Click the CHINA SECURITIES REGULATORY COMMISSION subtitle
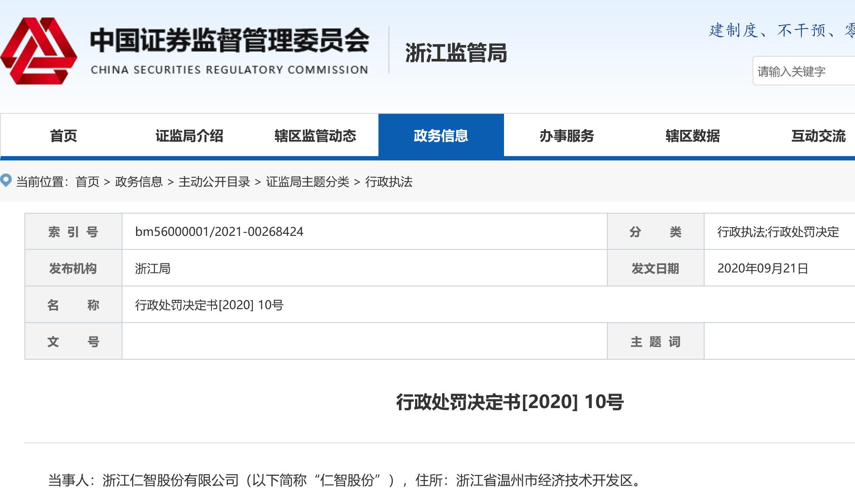The width and height of the screenshot is (855, 504). coord(229,70)
